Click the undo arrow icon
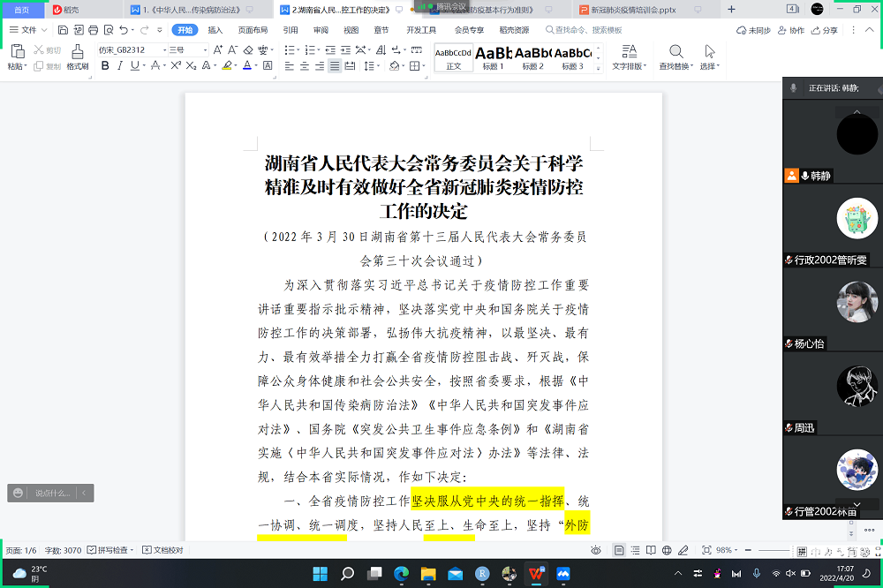 124,30
